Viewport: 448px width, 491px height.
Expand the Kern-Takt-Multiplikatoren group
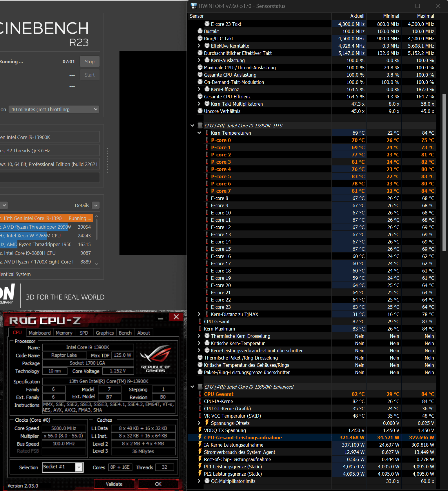(x=199, y=104)
